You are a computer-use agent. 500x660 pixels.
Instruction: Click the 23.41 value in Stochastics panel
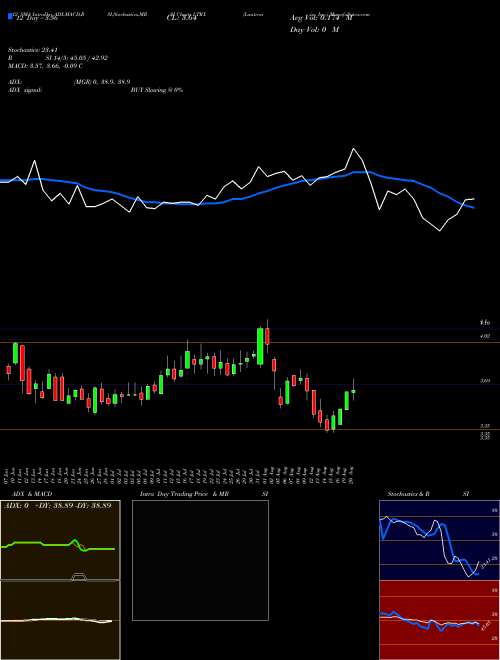(486, 562)
